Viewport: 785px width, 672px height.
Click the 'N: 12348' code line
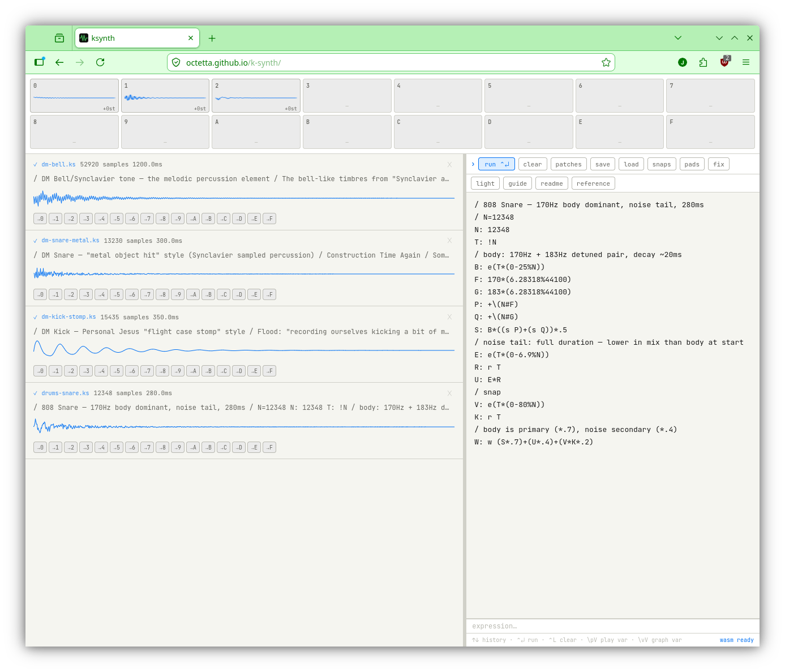tap(492, 230)
